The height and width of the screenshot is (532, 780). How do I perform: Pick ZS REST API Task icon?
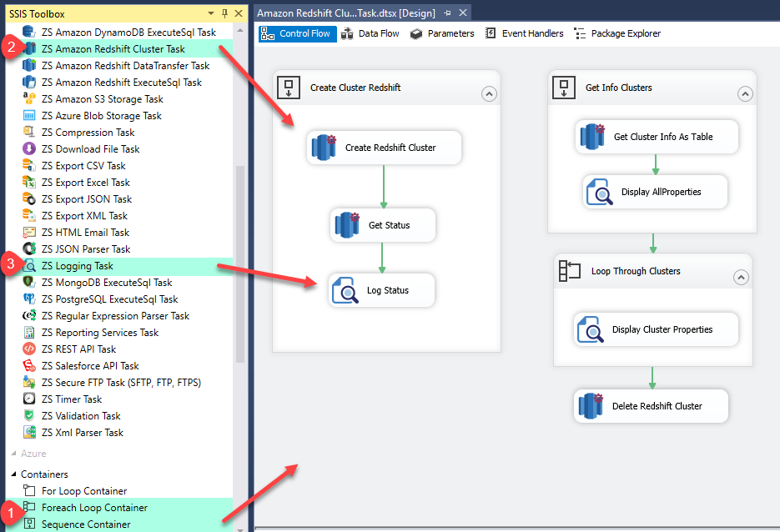point(29,349)
